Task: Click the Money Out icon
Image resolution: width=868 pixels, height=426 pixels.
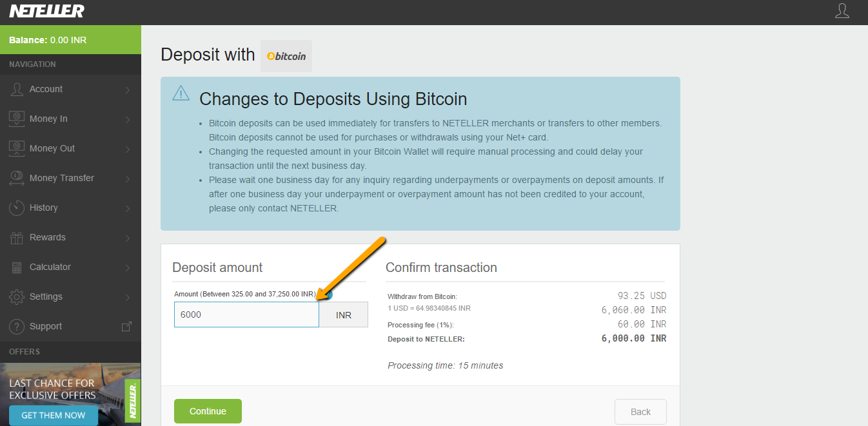Action: pos(17,148)
